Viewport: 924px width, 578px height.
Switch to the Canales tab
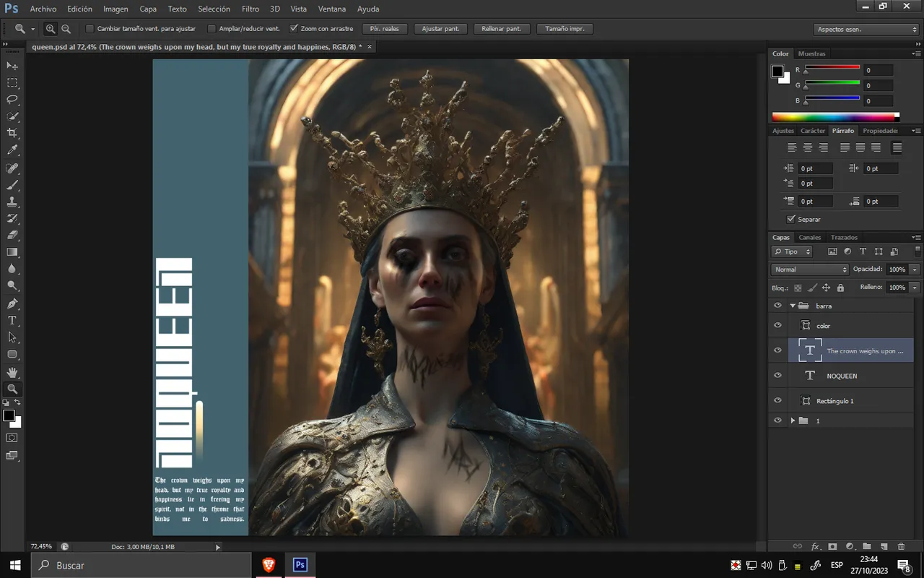point(810,237)
